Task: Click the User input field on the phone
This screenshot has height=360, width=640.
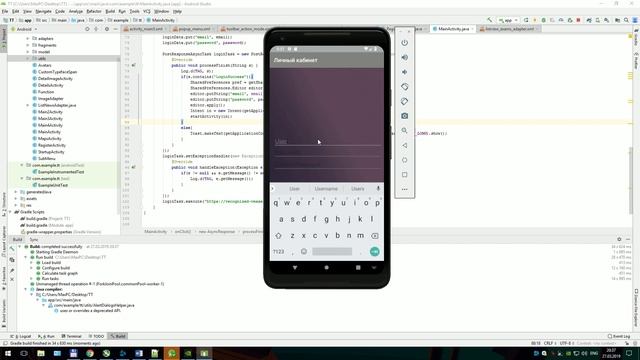Action: coord(327,141)
